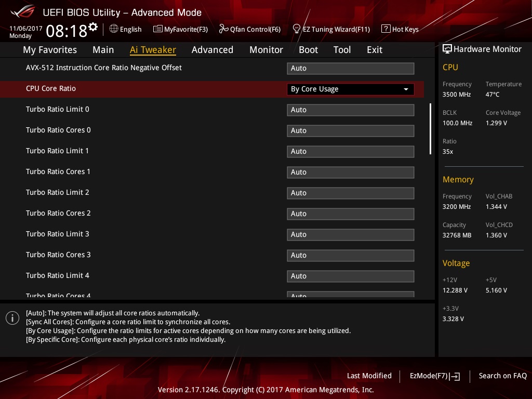Screen dimensions: 532x399
Task: Click the CPU frequency value 3500 MHz
Action: pyautogui.click(x=457, y=95)
